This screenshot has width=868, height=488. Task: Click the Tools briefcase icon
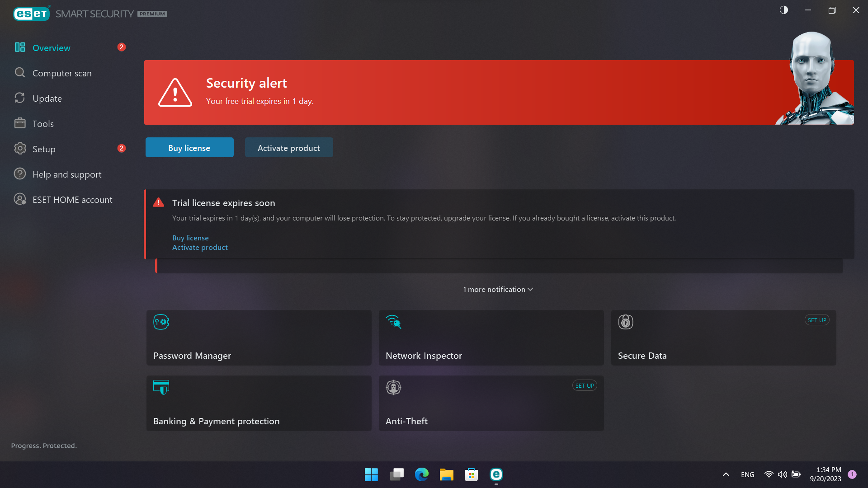click(20, 123)
